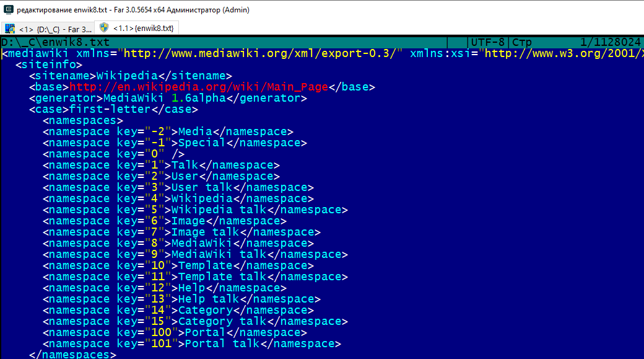
Task: Click the namespace key "2" User line
Action: point(161,176)
